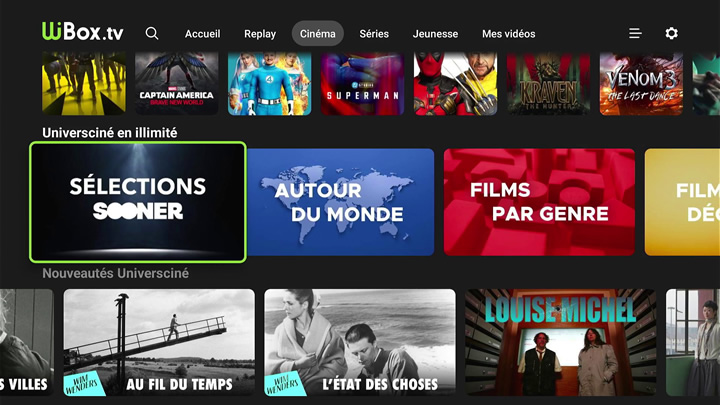Open settings via the gear icon
This screenshot has height=405, width=720.
pos(671,33)
